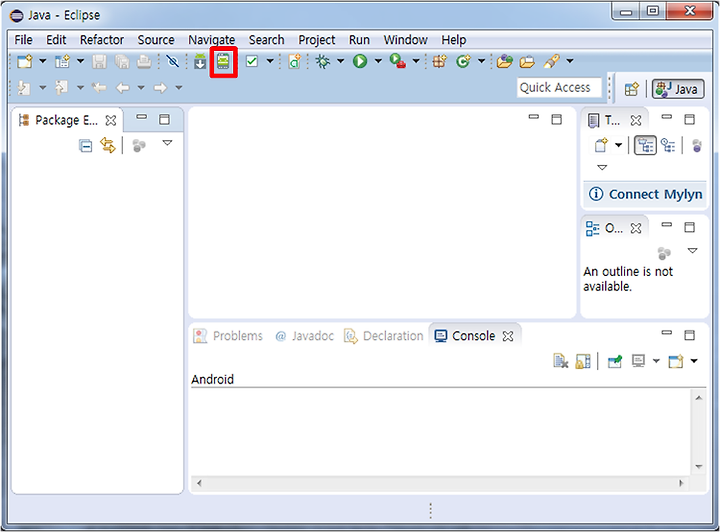Click the Open Task folder icon
The image size is (720, 532).
[527, 61]
